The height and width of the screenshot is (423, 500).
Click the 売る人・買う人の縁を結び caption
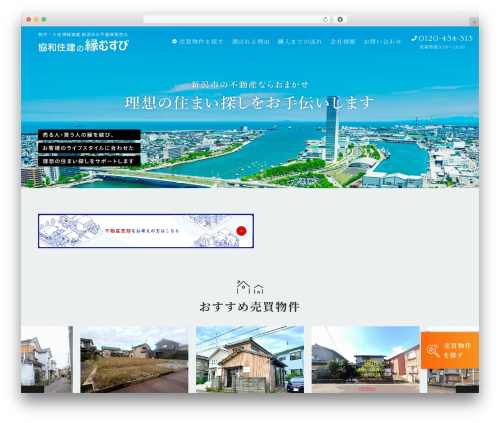coord(89,135)
